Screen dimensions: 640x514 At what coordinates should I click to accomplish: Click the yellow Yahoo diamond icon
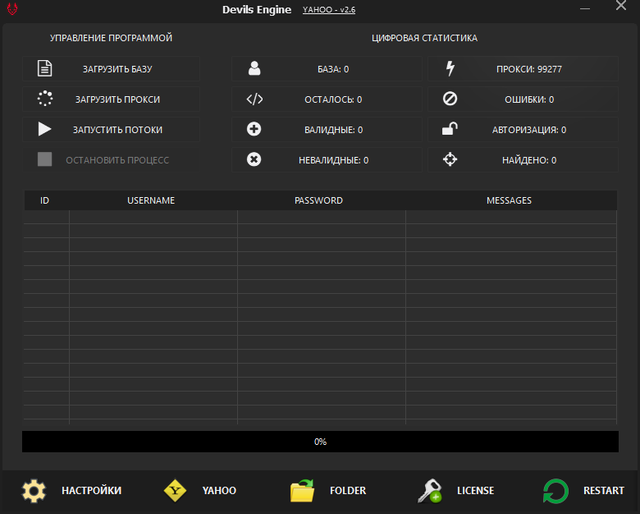coord(175,490)
